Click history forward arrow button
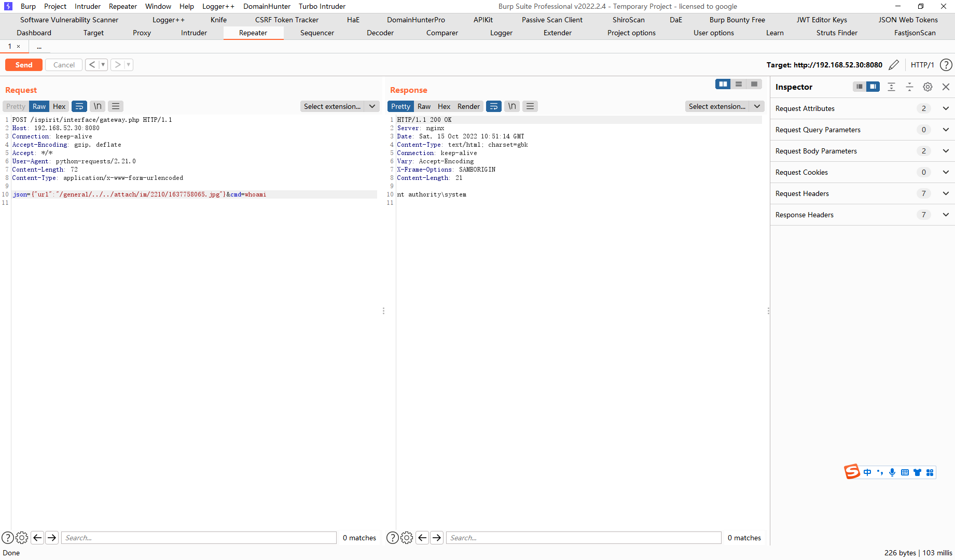The height and width of the screenshot is (560, 955). point(118,65)
